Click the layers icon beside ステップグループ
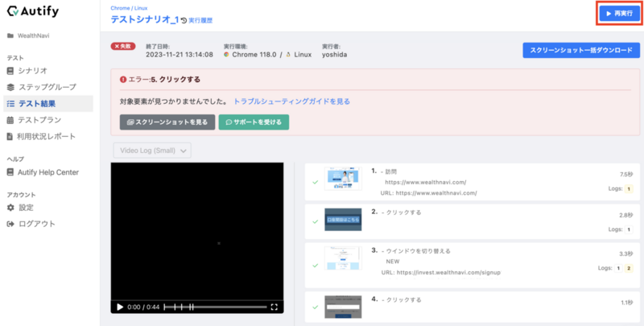 click(x=10, y=87)
